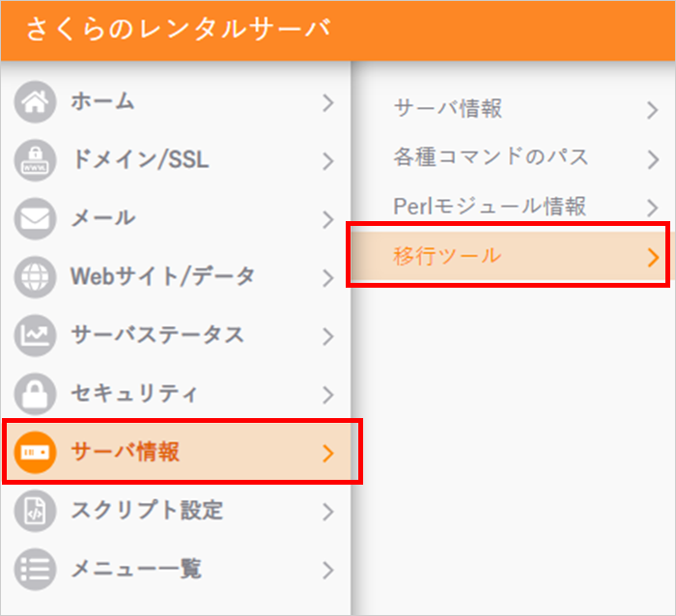Open the ドメイン/SSL menu label

139,160
